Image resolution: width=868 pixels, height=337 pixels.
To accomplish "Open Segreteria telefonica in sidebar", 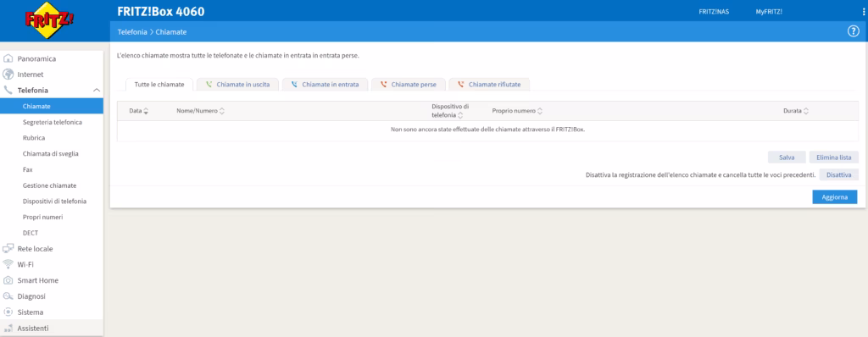I will [52, 122].
